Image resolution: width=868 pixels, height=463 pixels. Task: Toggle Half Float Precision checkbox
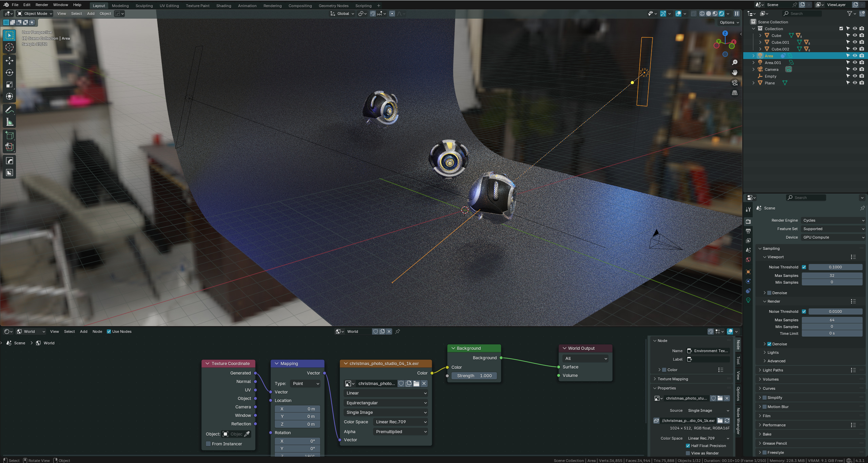pos(688,446)
